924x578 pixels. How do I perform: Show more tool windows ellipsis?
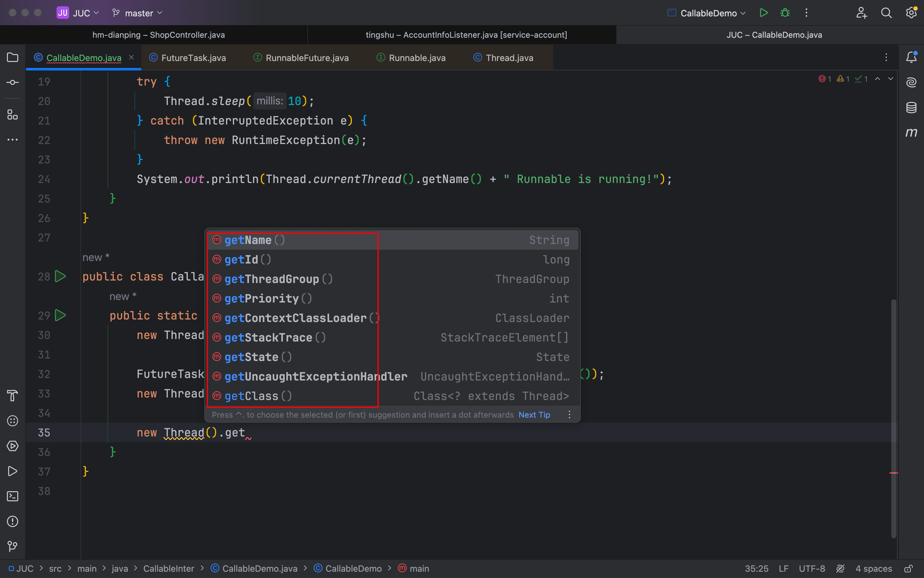[13, 140]
